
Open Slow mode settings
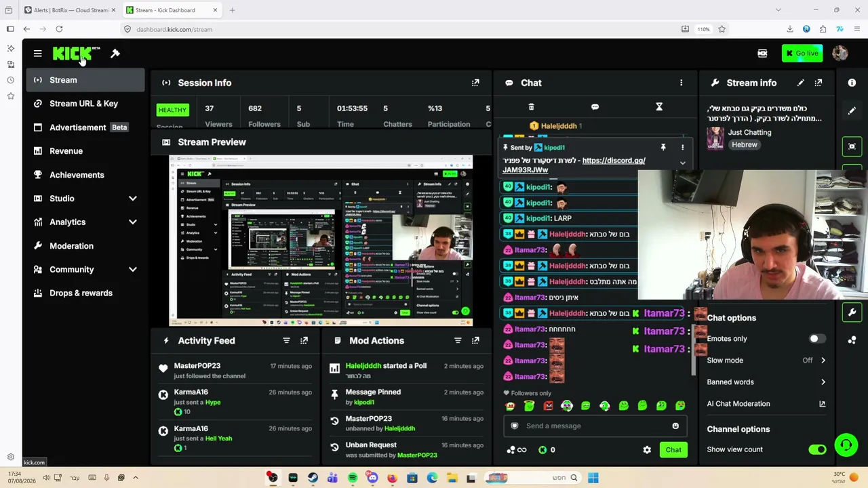(766, 361)
